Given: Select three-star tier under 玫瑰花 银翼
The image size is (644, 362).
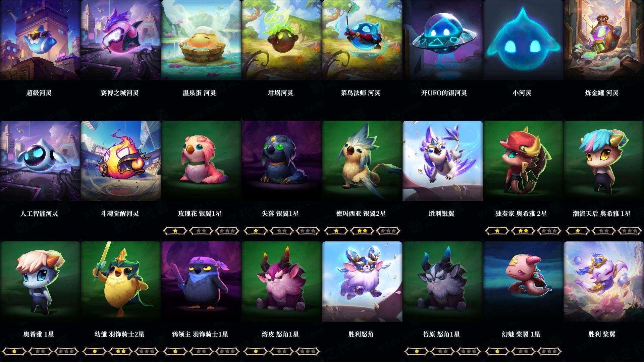Looking at the screenshot, I should tap(227, 231).
